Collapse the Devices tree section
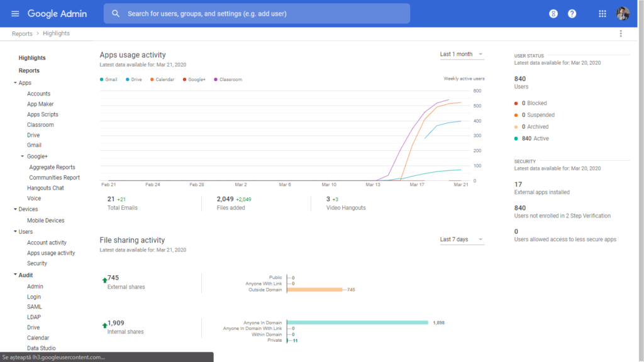 (15, 209)
